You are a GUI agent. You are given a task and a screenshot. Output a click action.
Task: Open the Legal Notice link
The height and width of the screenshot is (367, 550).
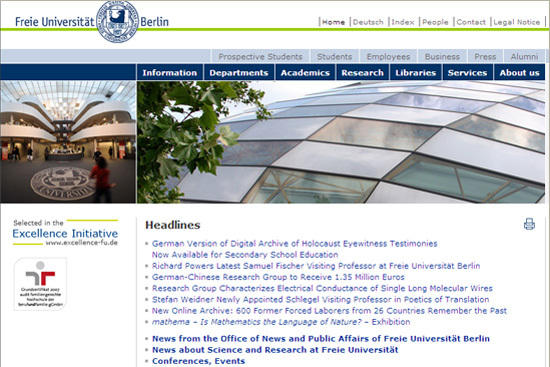pyautogui.click(x=516, y=22)
